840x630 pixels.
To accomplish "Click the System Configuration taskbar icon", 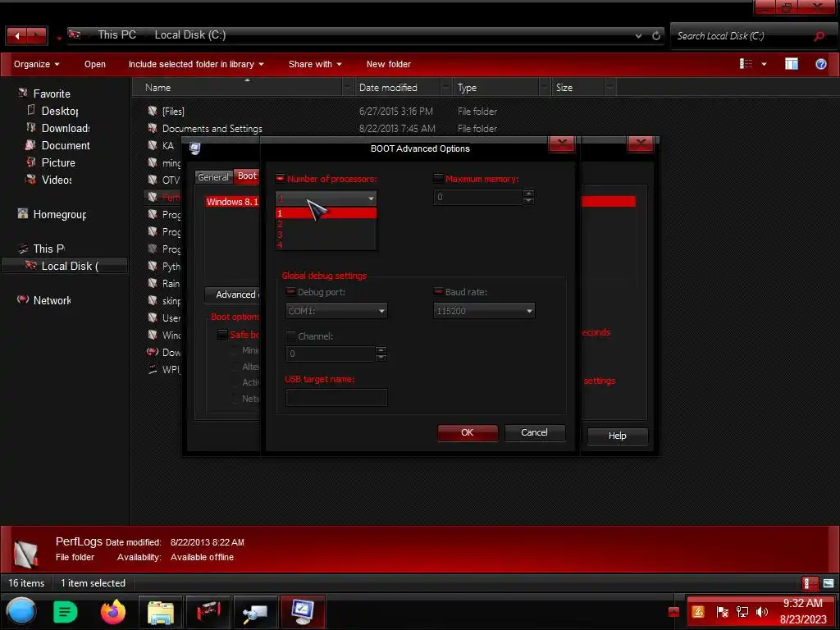I will point(302,612).
